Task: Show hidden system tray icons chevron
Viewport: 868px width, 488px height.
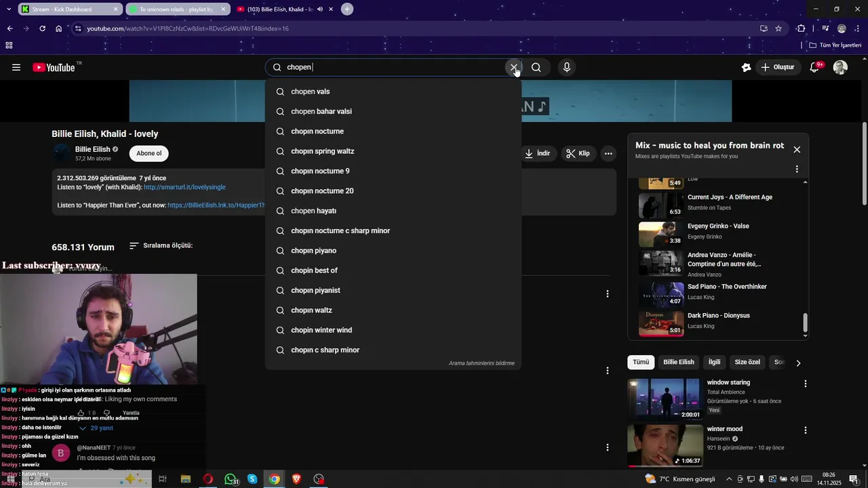Action: pos(729,479)
